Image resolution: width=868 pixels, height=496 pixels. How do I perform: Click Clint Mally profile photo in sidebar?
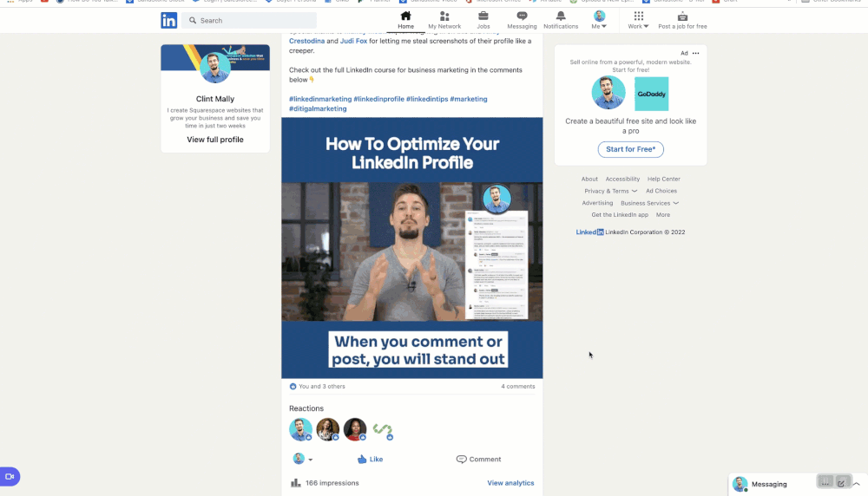pos(214,68)
